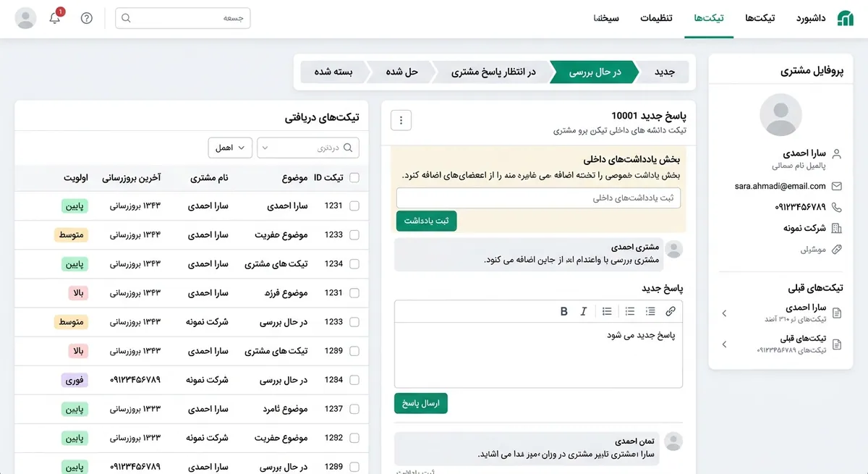The image size is (868, 474).
Task: Expand تیکت‌های قبلی entry chevron
Action: (725, 344)
